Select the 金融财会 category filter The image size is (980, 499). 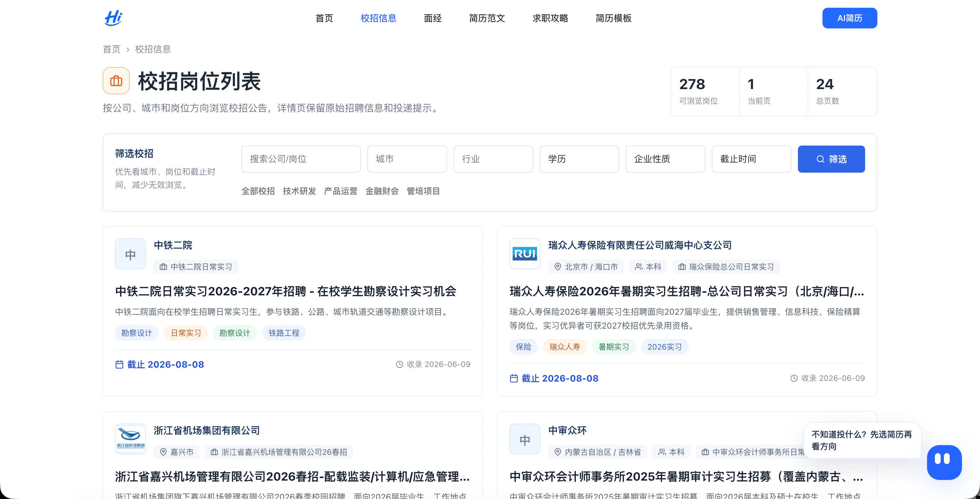tap(382, 191)
